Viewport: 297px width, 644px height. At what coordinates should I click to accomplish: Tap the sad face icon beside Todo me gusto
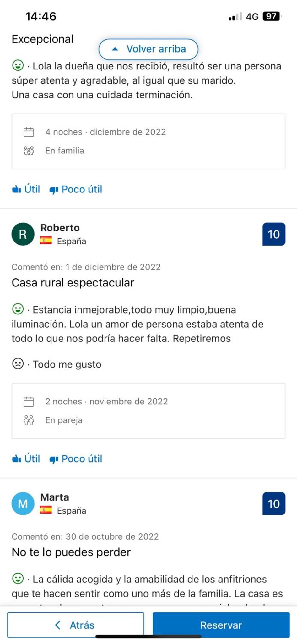coord(18,364)
